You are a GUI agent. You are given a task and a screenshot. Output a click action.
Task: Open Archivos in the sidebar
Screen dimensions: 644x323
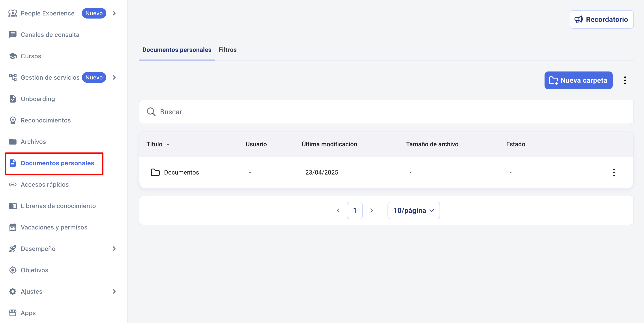[33, 142]
